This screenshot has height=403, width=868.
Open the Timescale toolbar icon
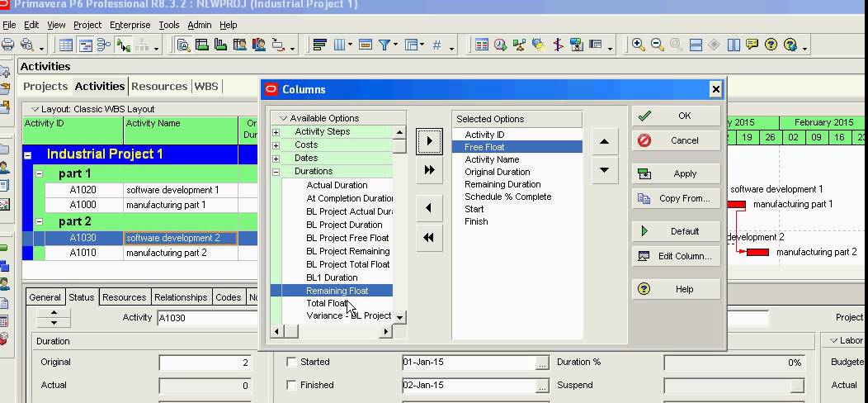point(365,45)
